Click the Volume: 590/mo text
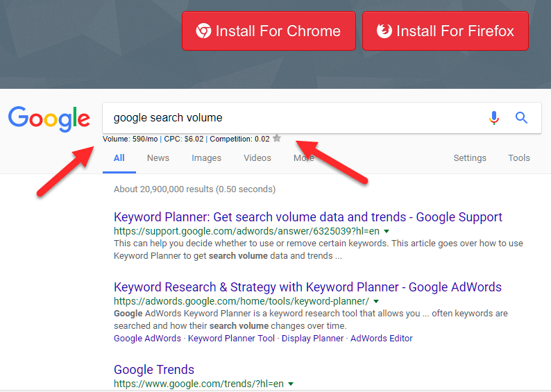This screenshot has width=551, height=392. pyautogui.click(x=130, y=139)
